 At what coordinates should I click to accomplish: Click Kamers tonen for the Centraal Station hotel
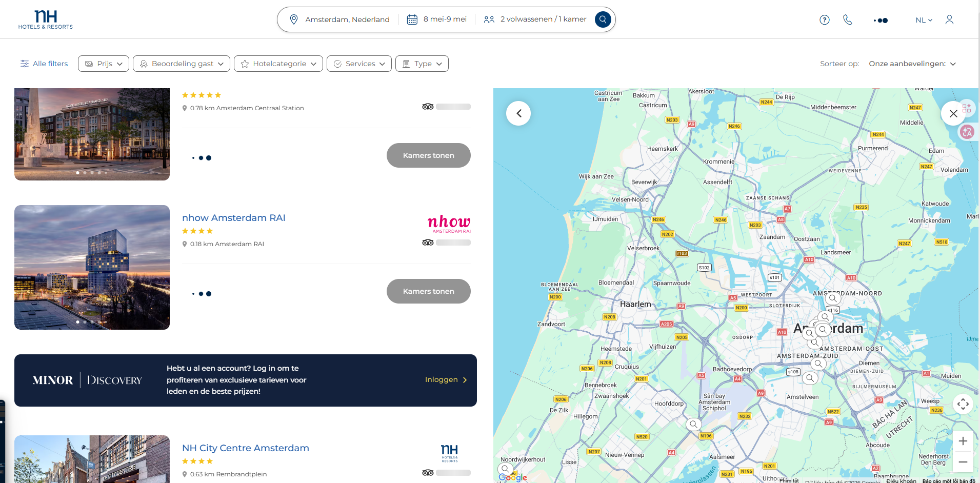click(x=429, y=155)
